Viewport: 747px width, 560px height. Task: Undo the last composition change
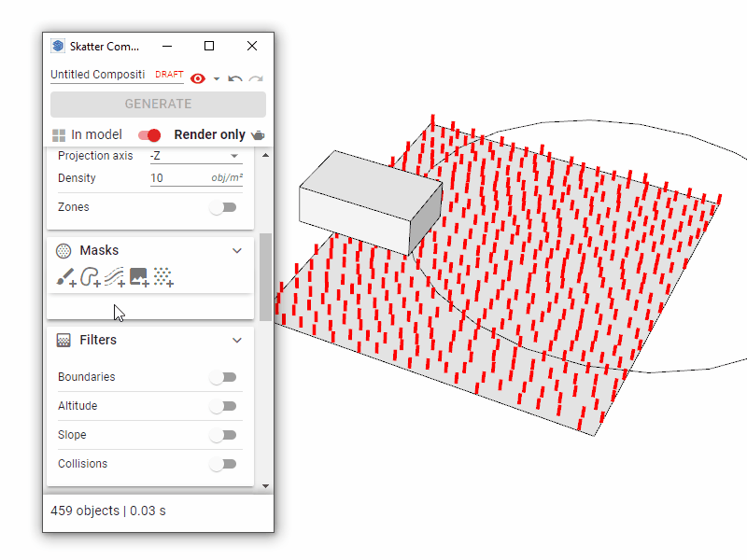click(235, 78)
